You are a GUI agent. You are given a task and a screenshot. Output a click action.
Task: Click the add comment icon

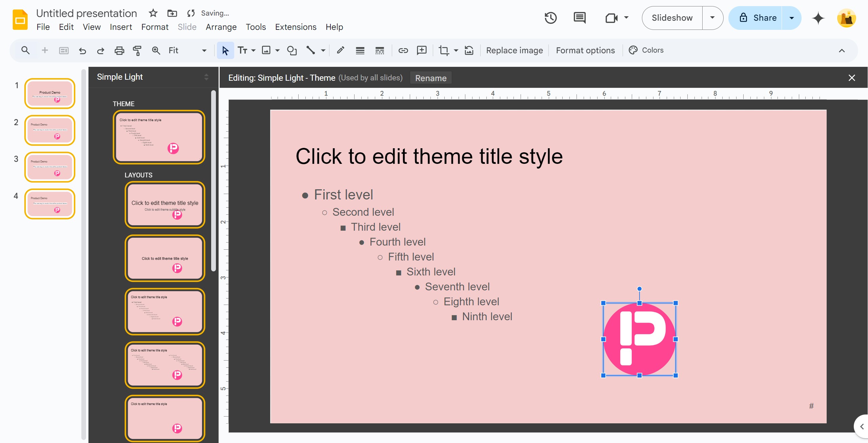click(422, 51)
